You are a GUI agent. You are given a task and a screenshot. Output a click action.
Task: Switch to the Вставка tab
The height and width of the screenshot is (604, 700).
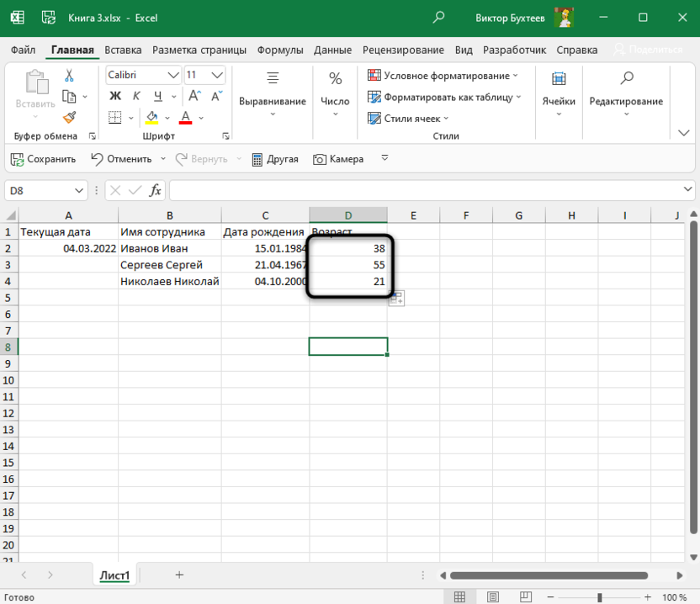tap(123, 50)
